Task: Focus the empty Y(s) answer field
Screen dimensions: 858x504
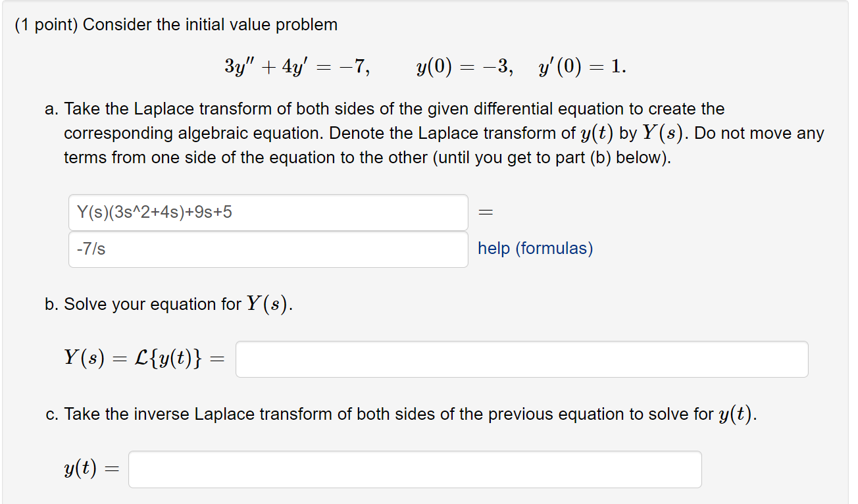Action: click(522, 359)
